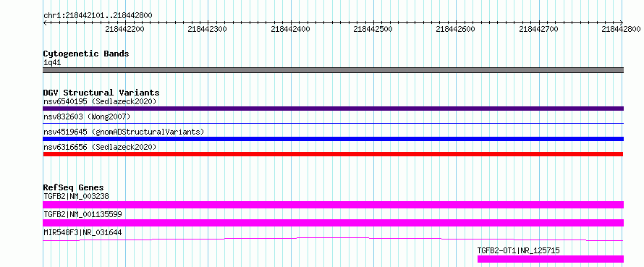Select the DGV Structural Variants track title
Image resolution: width=644 pixels, height=267 pixels.
[101, 93]
